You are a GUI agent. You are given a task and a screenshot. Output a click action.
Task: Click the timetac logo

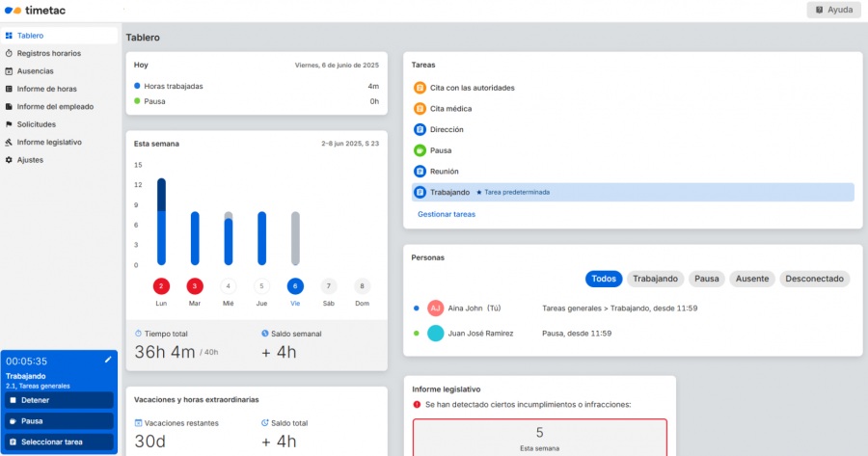point(35,10)
